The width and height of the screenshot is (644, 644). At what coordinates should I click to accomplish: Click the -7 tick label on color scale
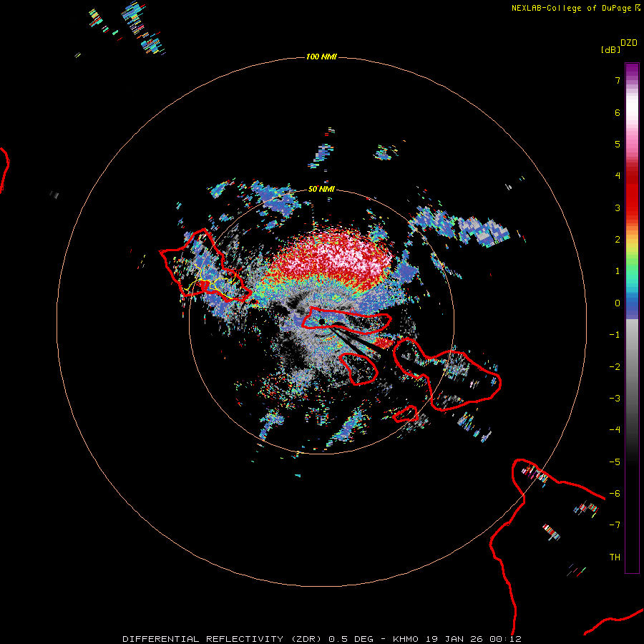(x=615, y=525)
